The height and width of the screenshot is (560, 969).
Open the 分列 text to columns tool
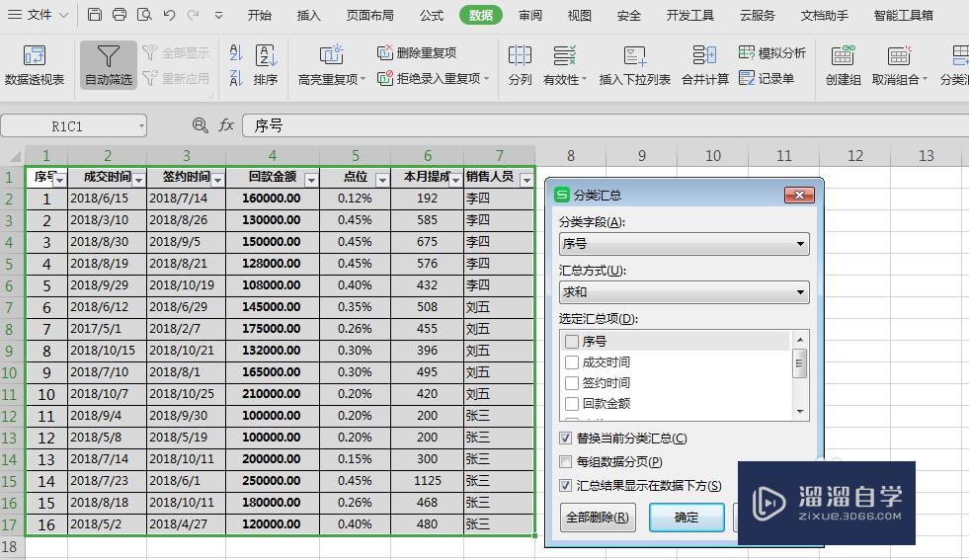coord(520,65)
